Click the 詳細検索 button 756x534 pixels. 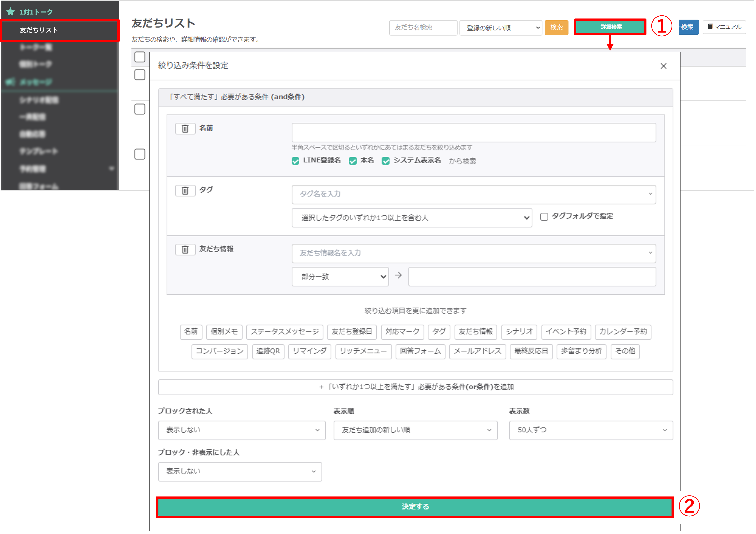(610, 27)
